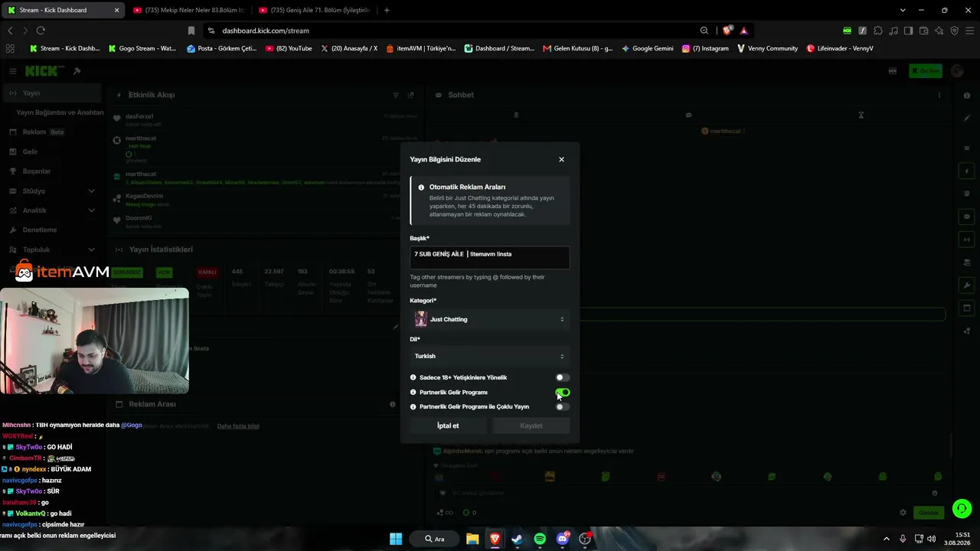
Task: Open Reklam Beta sidebar item
Action: point(51,132)
